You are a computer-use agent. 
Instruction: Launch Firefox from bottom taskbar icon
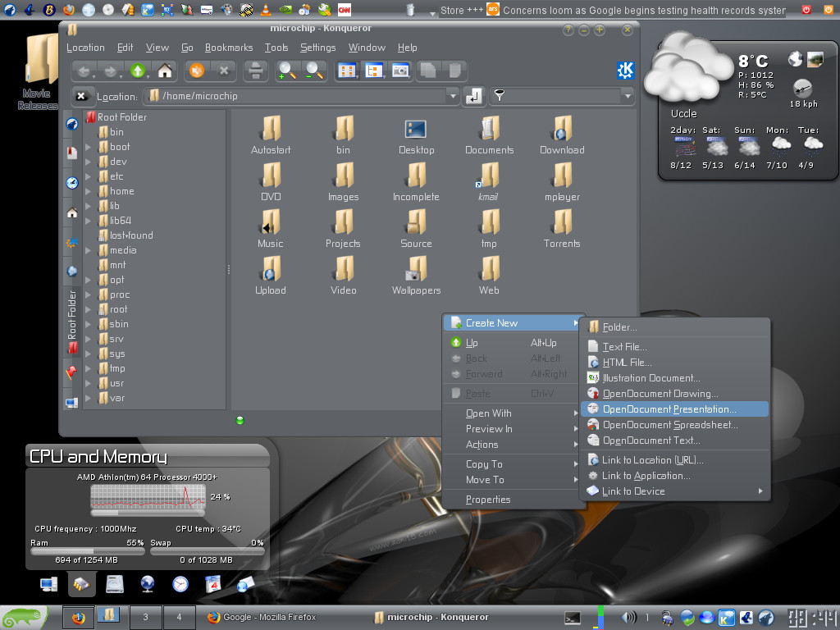(79, 618)
